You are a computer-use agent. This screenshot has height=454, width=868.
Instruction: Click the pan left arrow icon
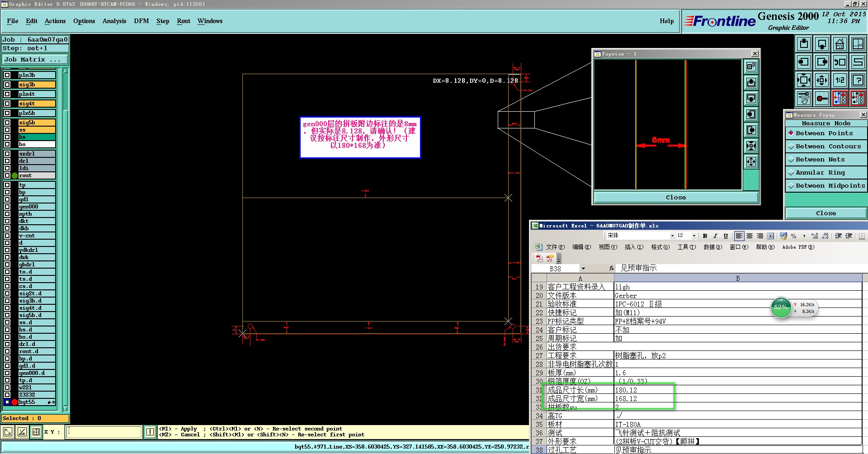click(803, 62)
